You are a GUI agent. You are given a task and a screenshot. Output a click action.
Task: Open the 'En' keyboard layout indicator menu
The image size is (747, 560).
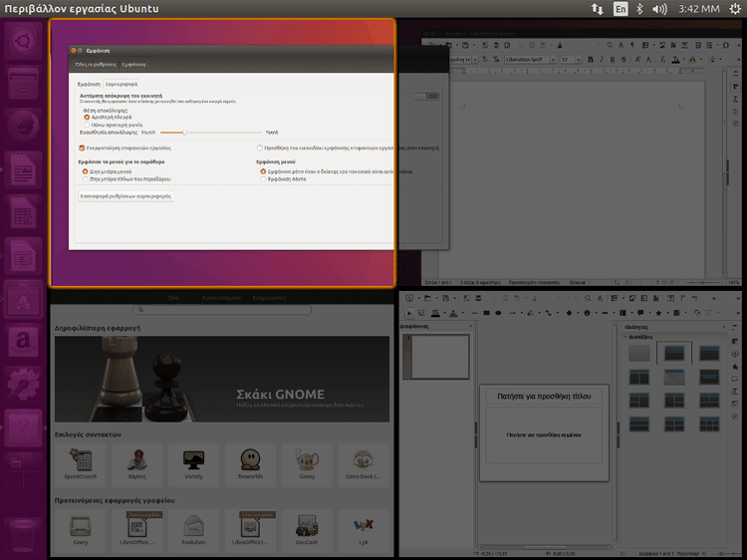[x=621, y=9]
